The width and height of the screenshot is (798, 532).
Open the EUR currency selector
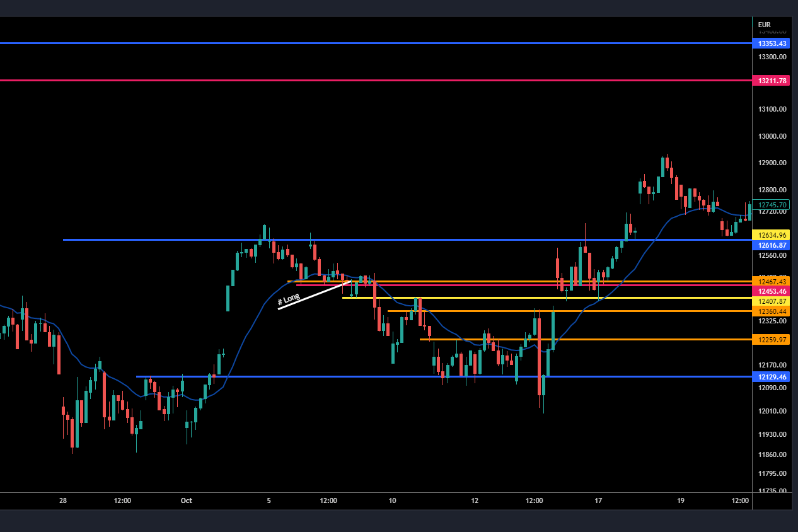[764, 25]
